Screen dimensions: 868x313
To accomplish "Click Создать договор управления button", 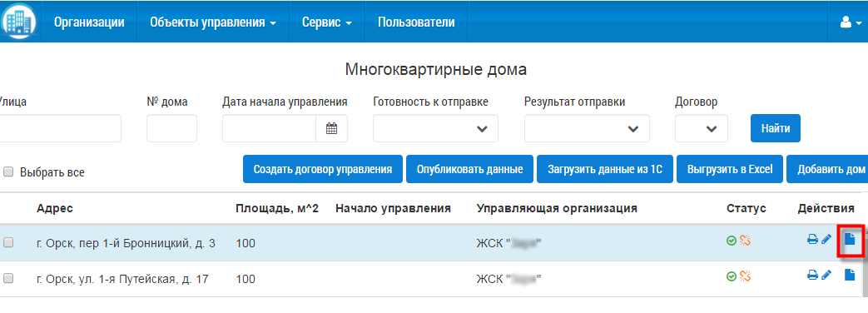I will click(x=323, y=170).
